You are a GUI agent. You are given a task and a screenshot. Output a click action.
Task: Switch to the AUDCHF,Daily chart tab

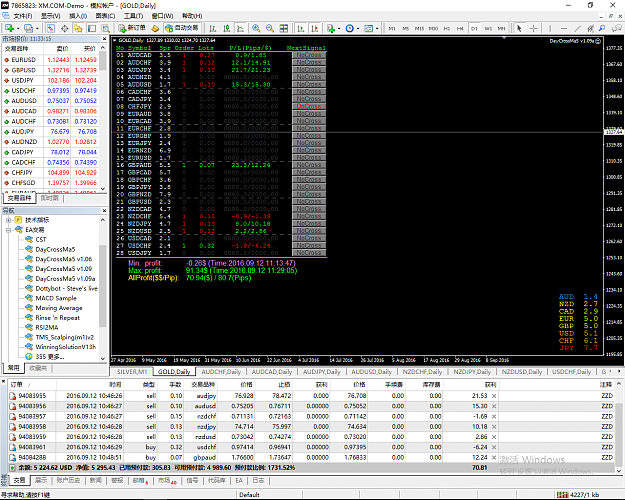tap(221, 372)
